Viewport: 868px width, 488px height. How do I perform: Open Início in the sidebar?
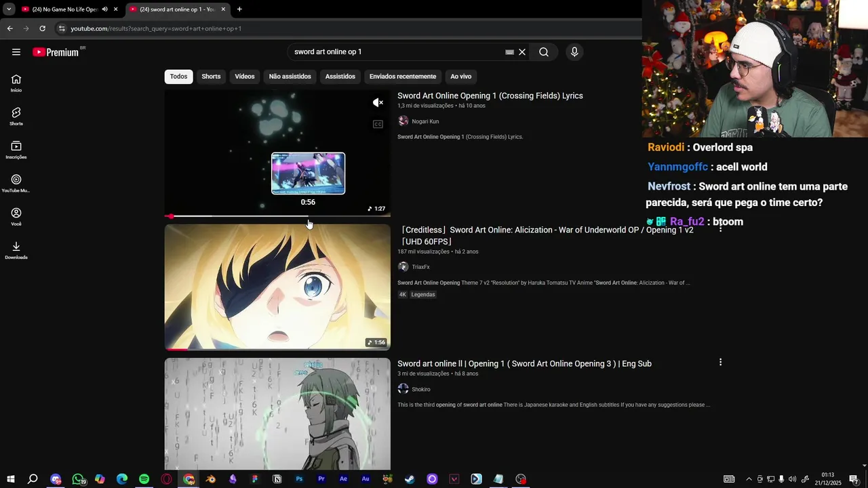pyautogui.click(x=16, y=83)
